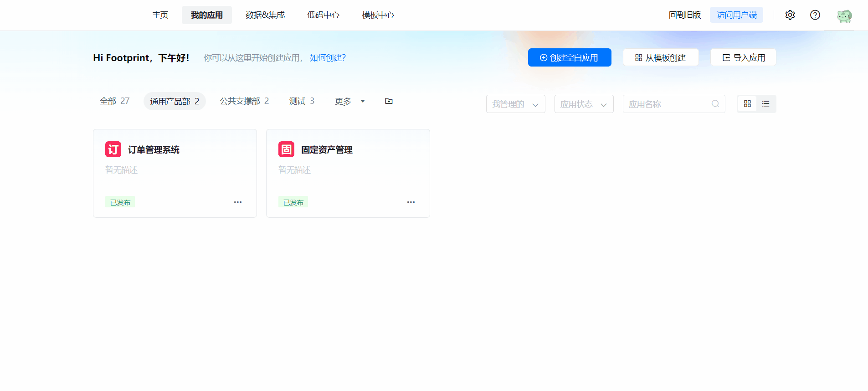Image resolution: width=868 pixels, height=391 pixels.
Task: Click 从模板创建 button
Action: point(661,57)
